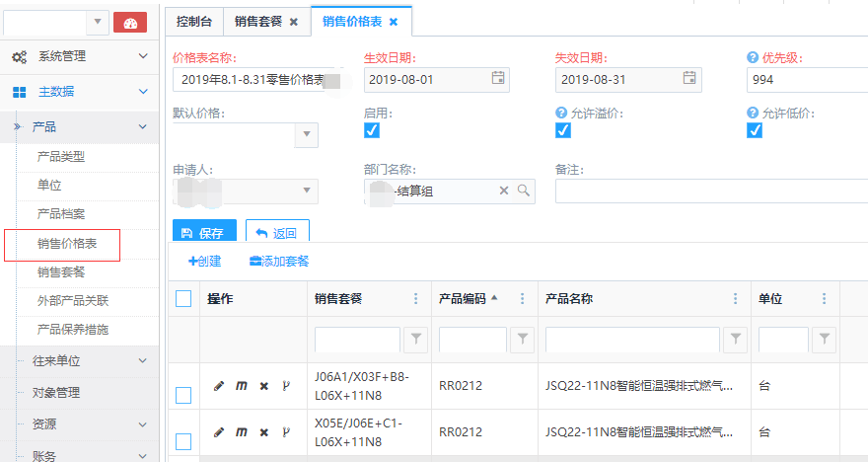The width and height of the screenshot is (868, 462).
Task: Click the search icon in department name field
Action: [x=524, y=191]
